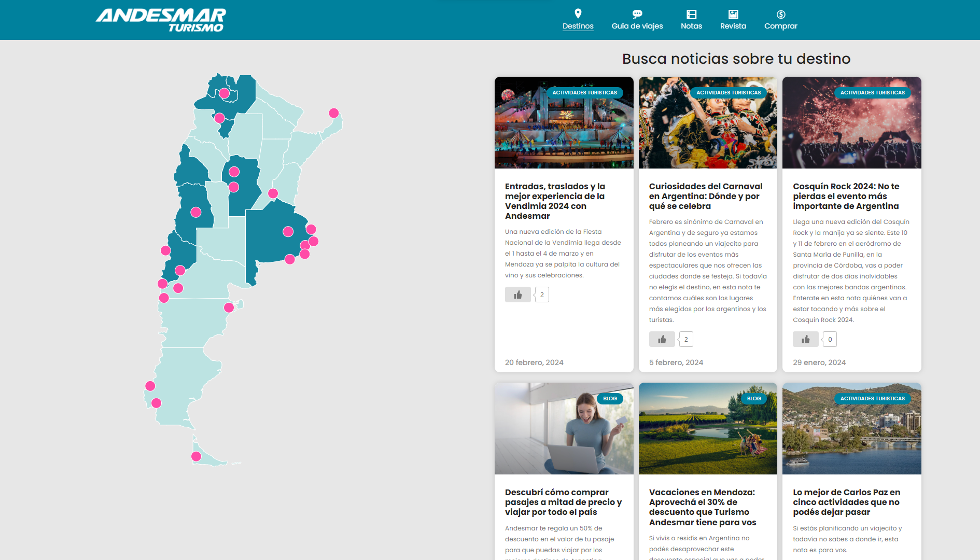Click the Guía de viajes speech bubble icon
The height and width of the screenshot is (560, 980).
point(637,14)
